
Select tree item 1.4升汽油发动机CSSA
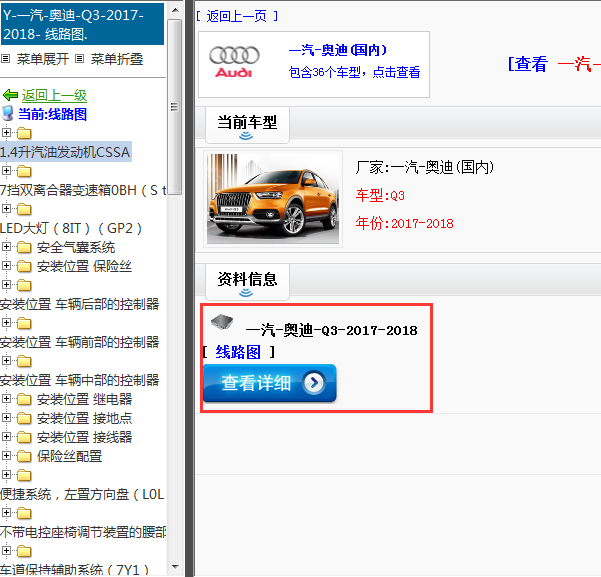click(65, 152)
